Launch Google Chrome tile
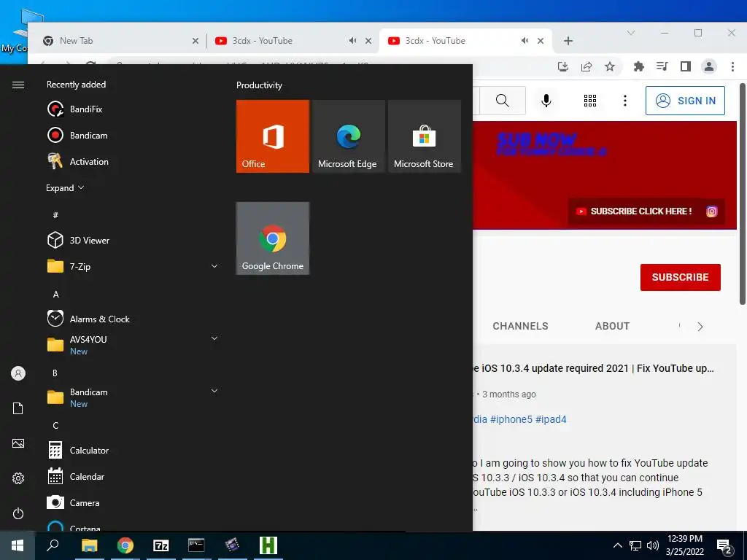747x560 pixels. (x=273, y=238)
